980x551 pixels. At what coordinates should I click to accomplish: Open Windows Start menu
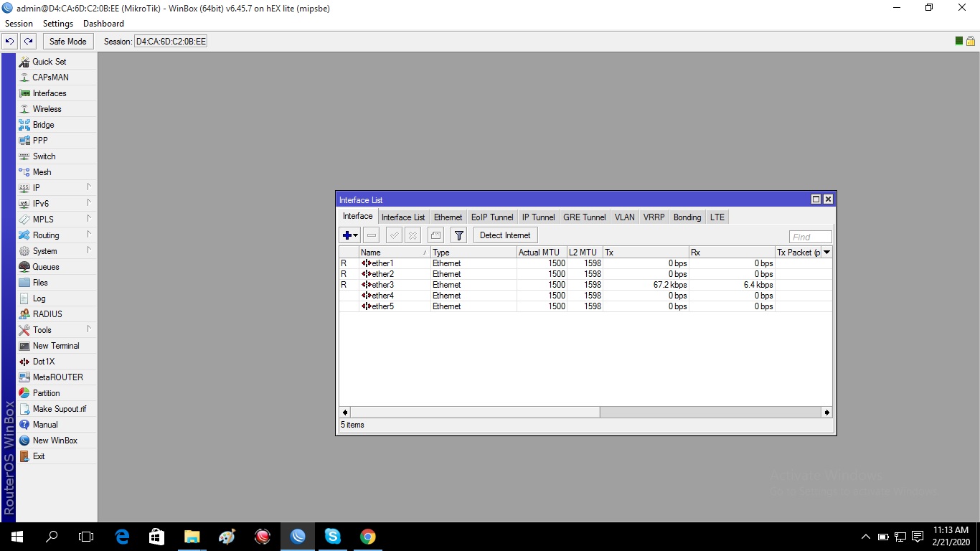pyautogui.click(x=17, y=537)
